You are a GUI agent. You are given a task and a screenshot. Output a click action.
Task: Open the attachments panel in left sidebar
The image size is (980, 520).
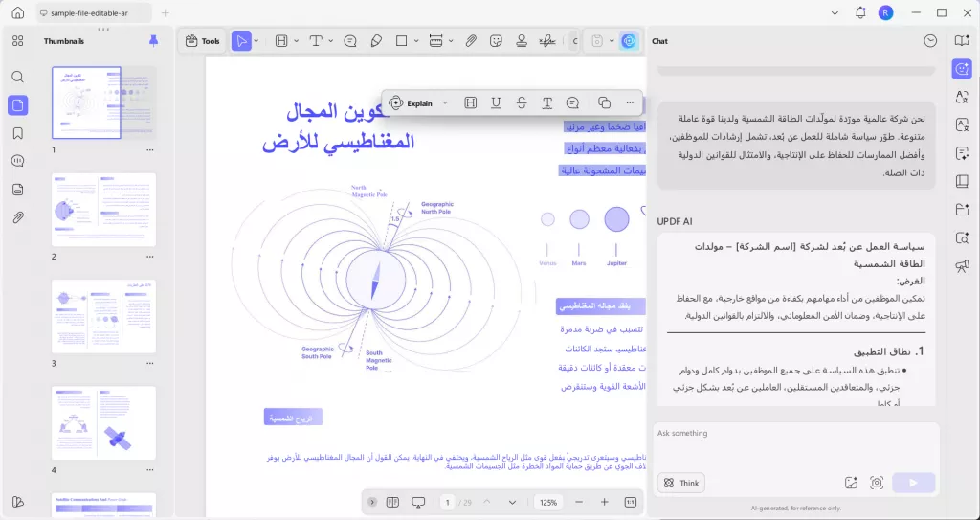point(17,217)
